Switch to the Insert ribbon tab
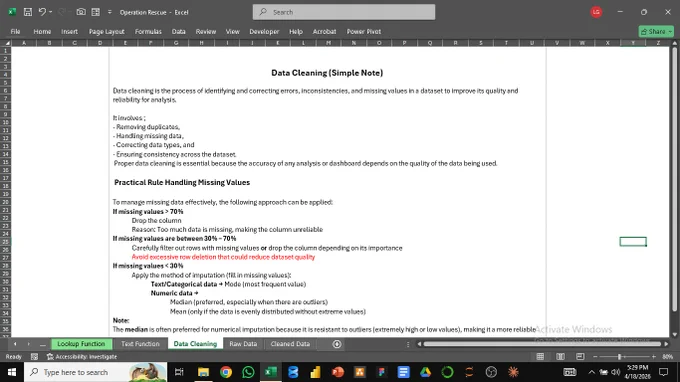680x382 pixels. point(69,32)
